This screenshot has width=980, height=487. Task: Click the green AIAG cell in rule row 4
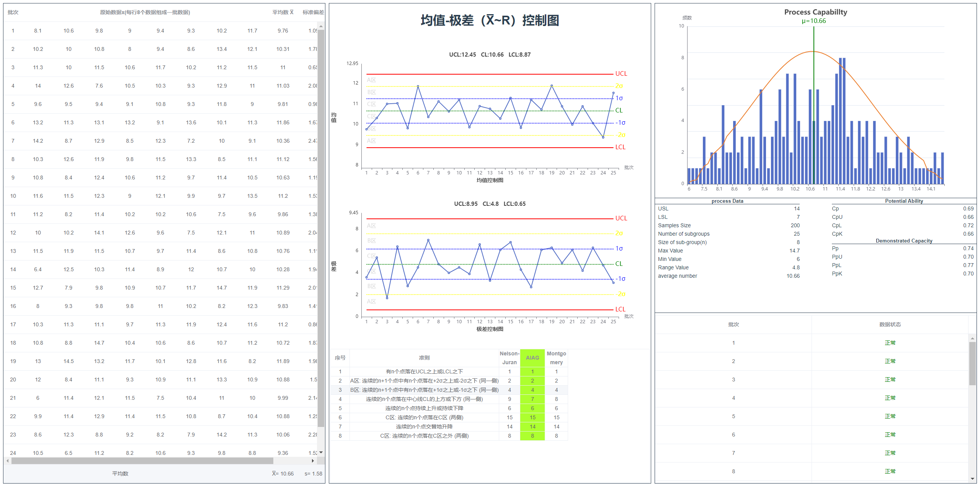(532, 399)
